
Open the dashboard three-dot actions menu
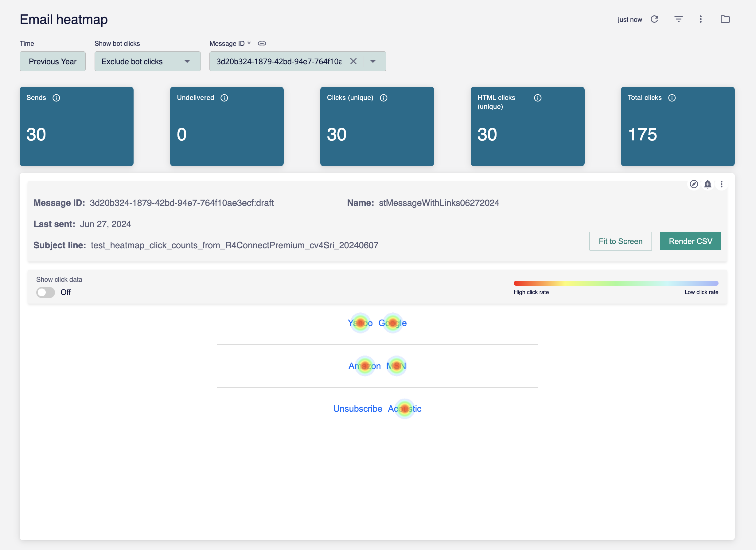tap(700, 19)
